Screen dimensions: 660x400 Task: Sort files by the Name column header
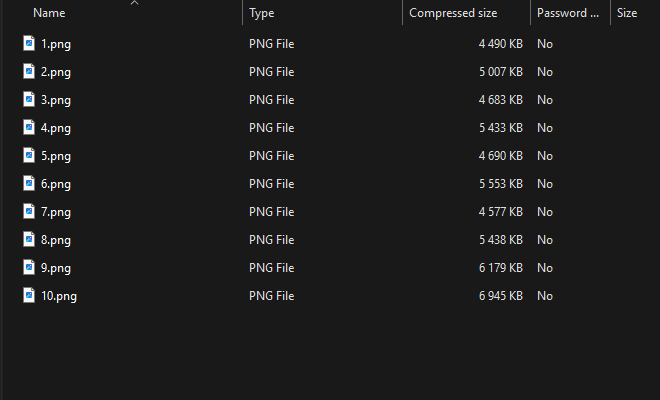coord(49,13)
